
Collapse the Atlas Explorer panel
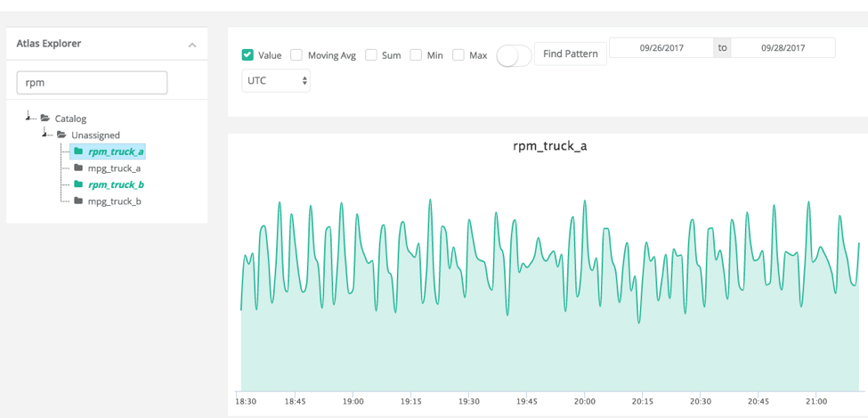point(192,45)
